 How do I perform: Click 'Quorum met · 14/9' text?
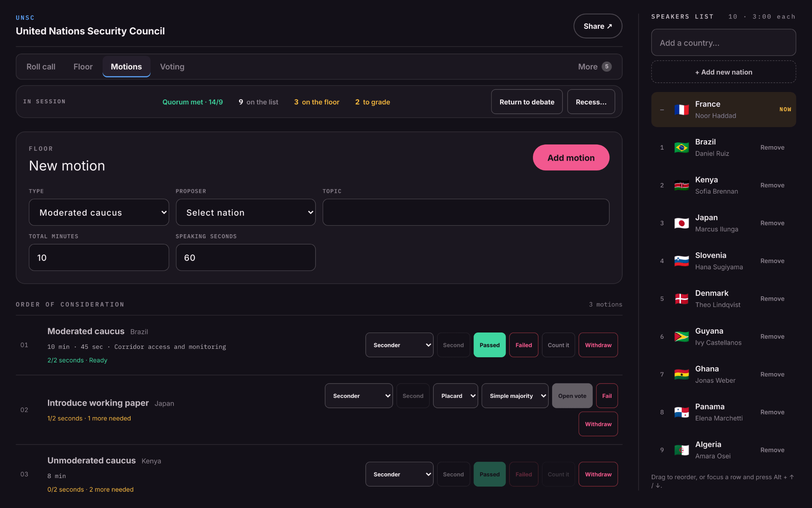193,102
